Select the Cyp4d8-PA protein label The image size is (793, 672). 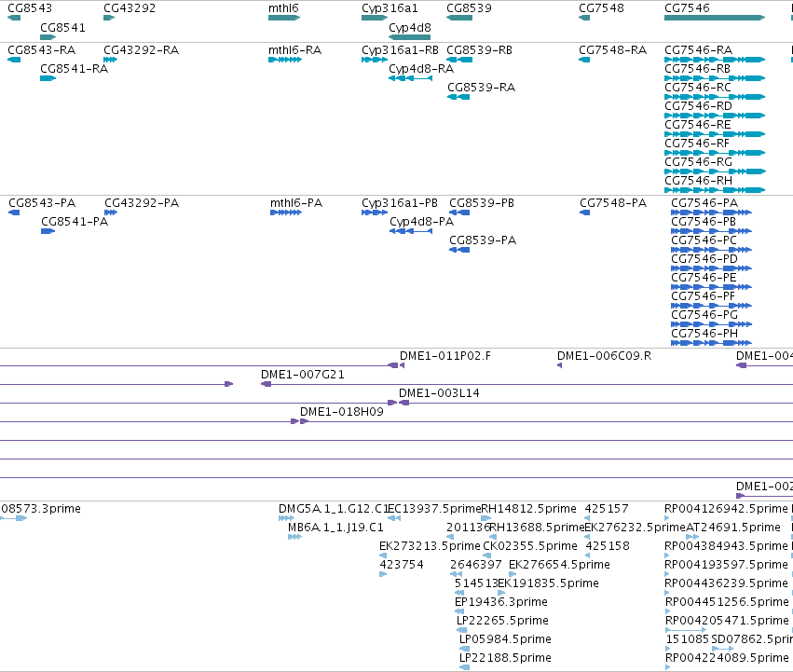421,222
